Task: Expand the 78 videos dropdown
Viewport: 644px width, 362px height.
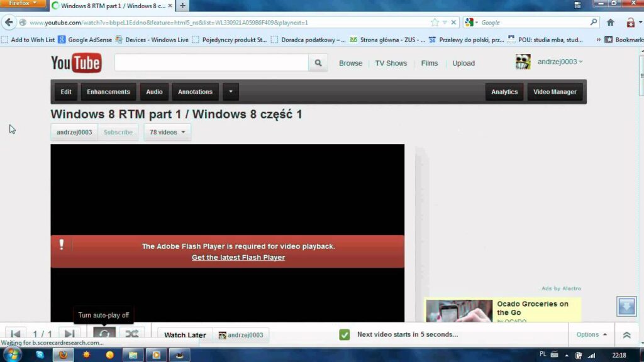Action: click(x=167, y=133)
